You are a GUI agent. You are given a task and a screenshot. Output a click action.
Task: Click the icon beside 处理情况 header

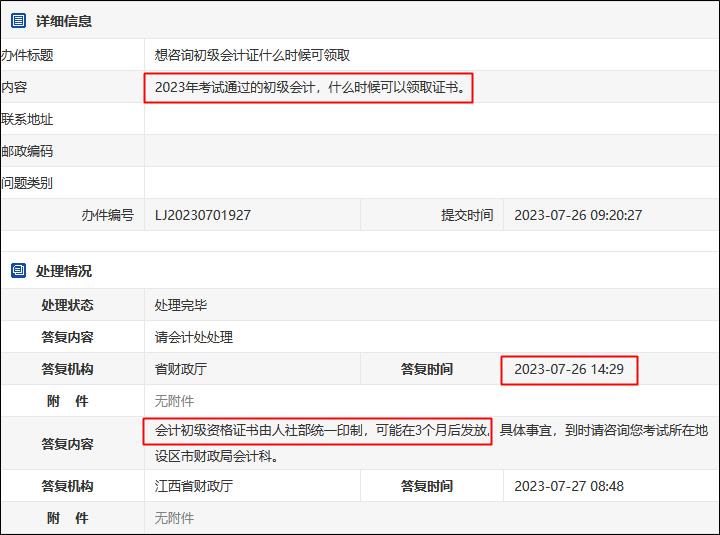click(x=18, y=271)
